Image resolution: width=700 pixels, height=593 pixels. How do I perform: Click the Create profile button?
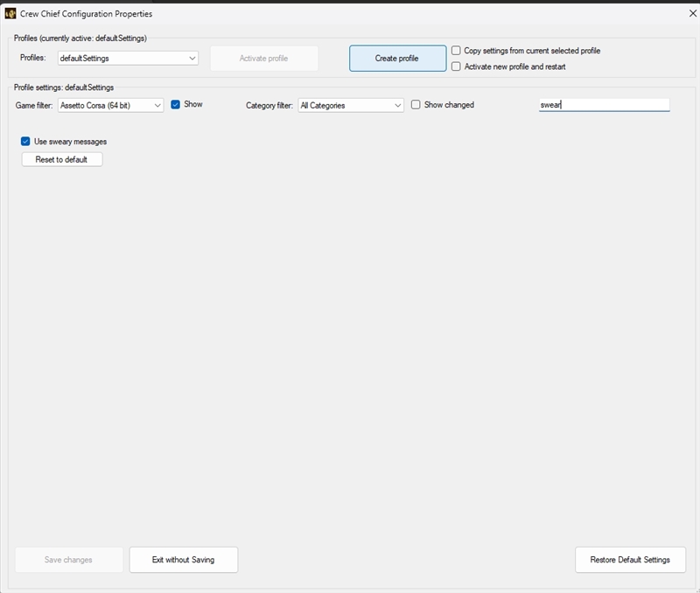[397, 58]
